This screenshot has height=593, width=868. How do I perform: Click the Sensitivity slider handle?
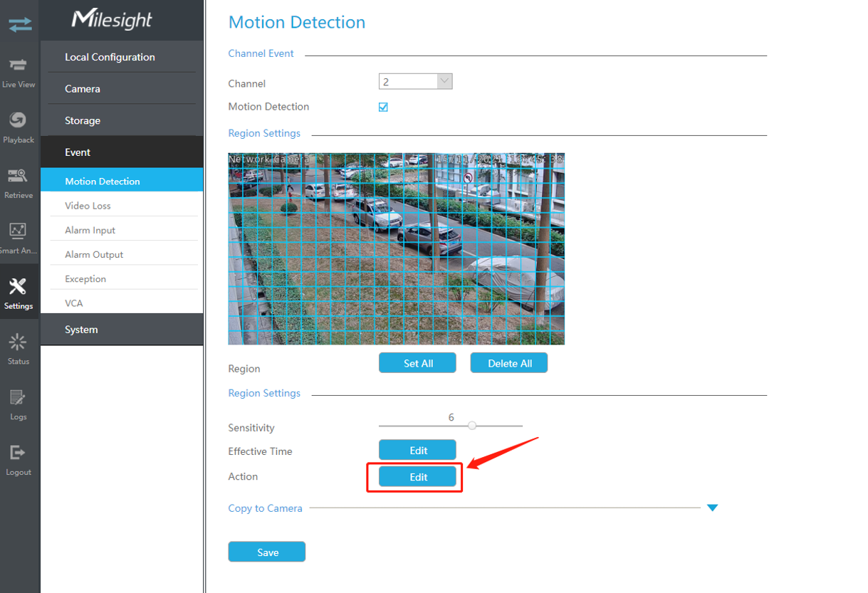click(x=472, y=426)
